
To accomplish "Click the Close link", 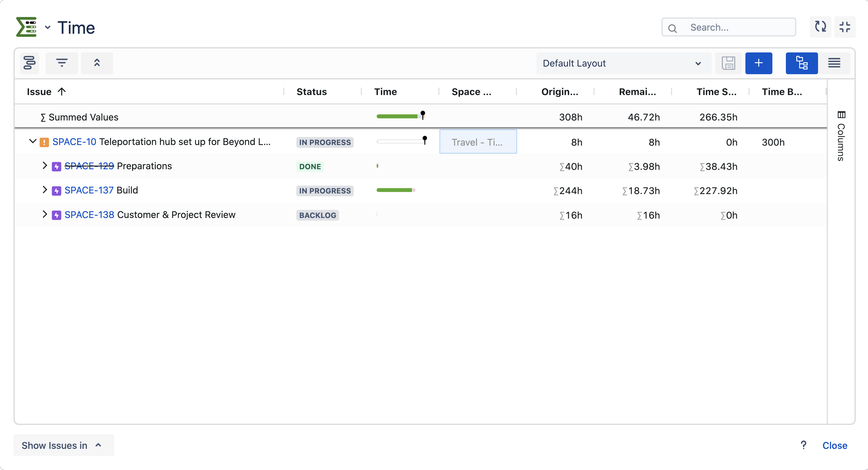I will point(835,445).
